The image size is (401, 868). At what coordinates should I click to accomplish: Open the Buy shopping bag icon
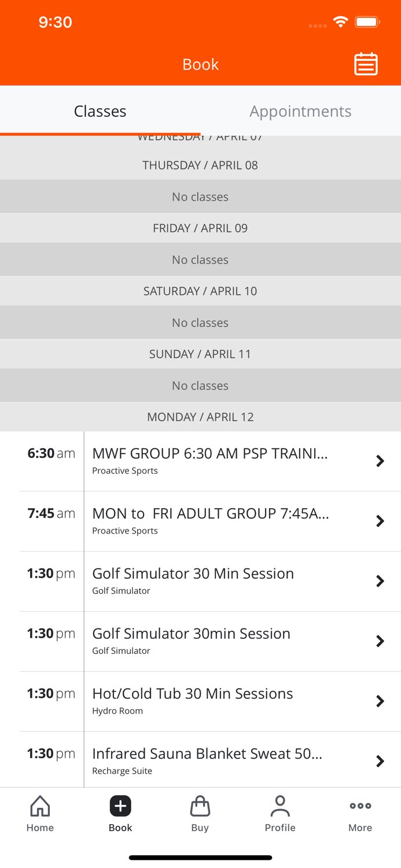tap(200, 806)
